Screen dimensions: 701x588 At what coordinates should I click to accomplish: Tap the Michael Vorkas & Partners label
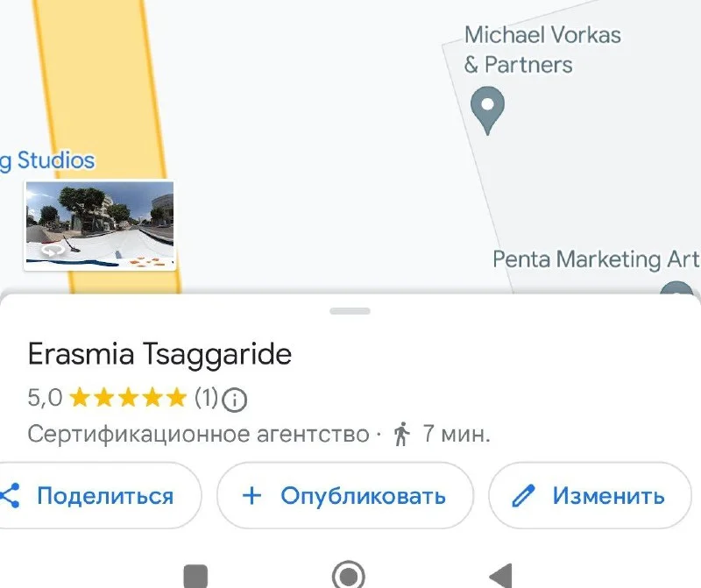542,49
